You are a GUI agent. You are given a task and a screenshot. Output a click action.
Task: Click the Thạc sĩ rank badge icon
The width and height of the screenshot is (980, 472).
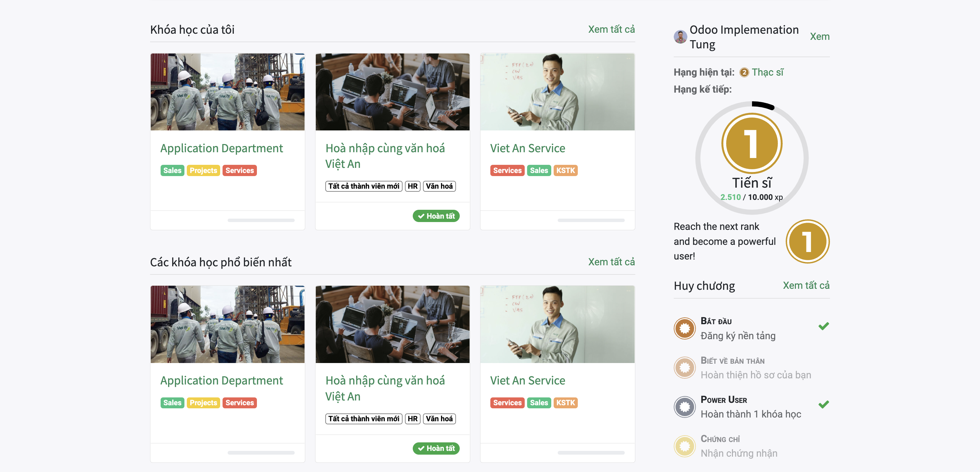click(744, 72)
